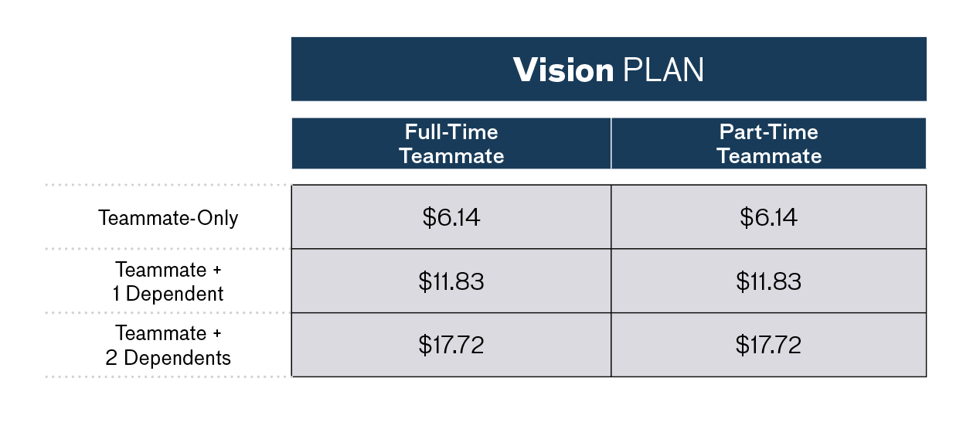
Task: Select Part-Time $17.72 two-dependents cell
Action: [x=769, y=345]
